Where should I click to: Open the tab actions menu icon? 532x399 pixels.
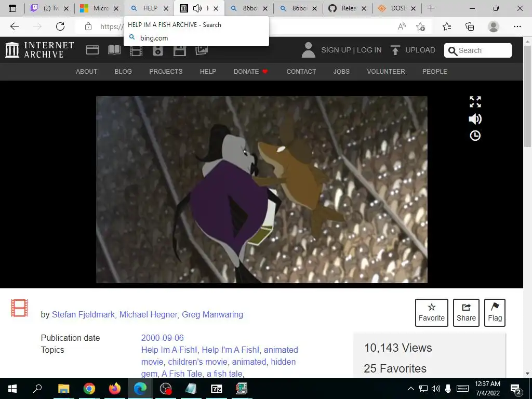click(x=12, y=8)
